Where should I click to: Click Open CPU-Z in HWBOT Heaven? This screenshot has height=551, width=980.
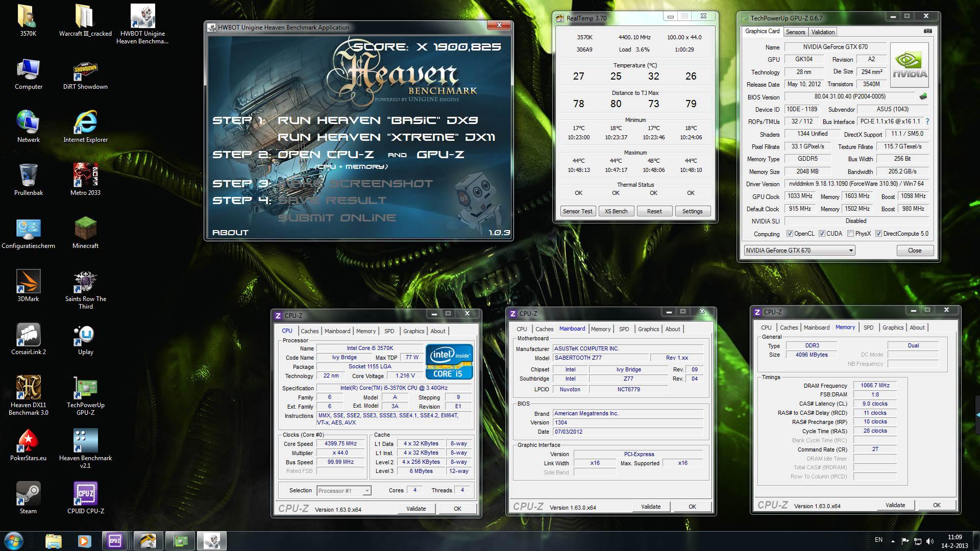(x=326, y=155)
